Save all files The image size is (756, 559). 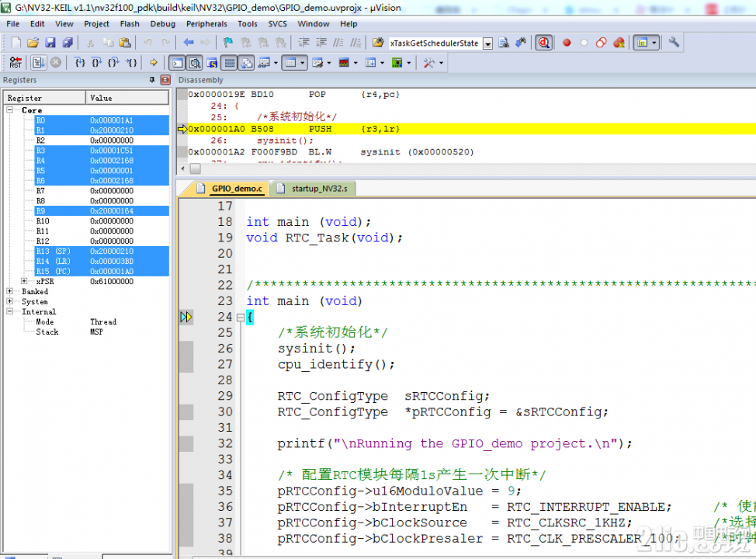tap(68, 43)
